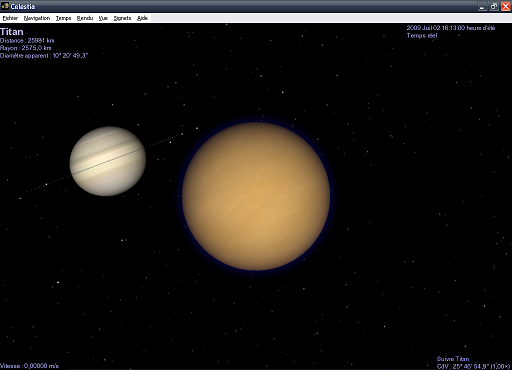The height and width of the screenshot is (370, 512).
Task: Click the "Vitesse : 0,00000 m/s" readout
Action: point(29,366)
